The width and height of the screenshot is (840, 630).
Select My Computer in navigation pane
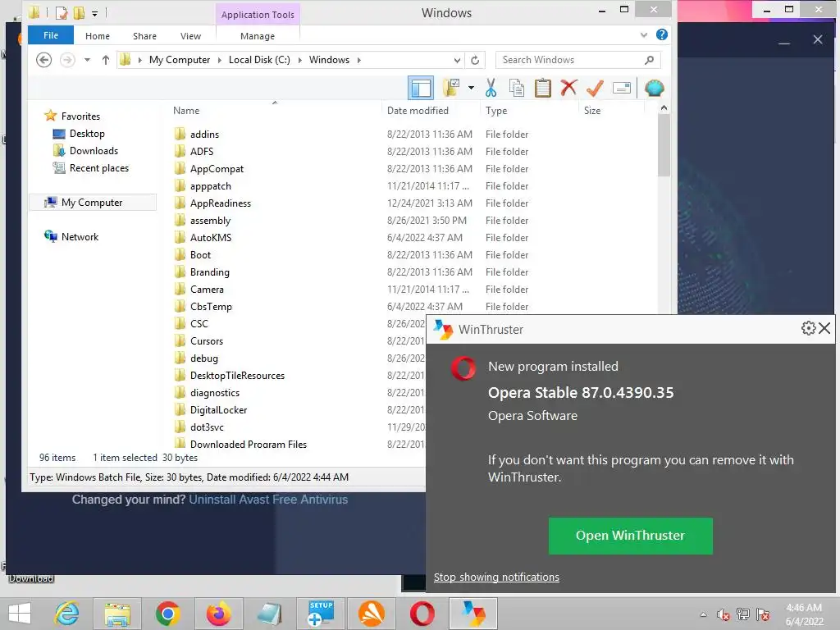[x=92, y=202]
